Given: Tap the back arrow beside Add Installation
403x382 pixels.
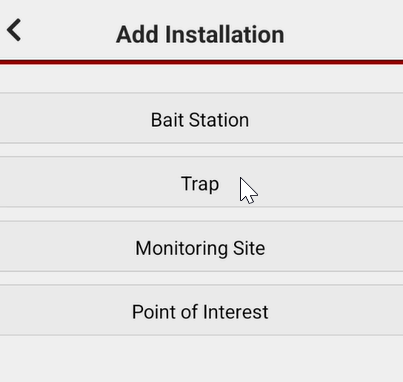Looking at the screenshot, I should 14,30.
